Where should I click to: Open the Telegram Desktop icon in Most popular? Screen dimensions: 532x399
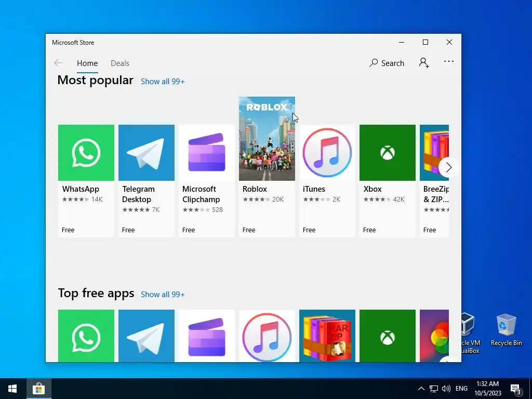point(146,153)
